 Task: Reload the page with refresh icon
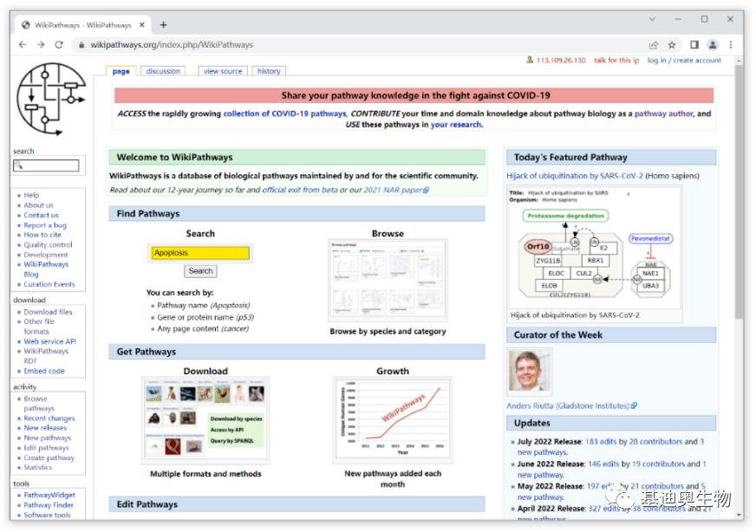pos(59,45)
